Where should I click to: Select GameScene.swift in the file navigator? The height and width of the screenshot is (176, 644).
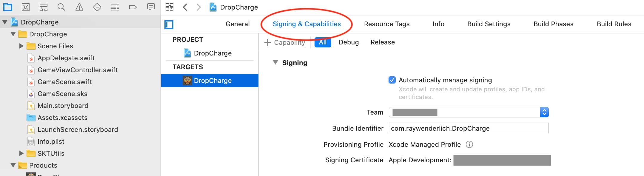click(64, 82)
